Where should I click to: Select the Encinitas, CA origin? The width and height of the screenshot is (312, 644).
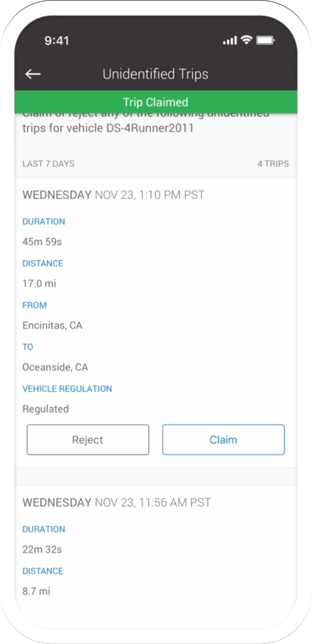(x=52, y=326)
